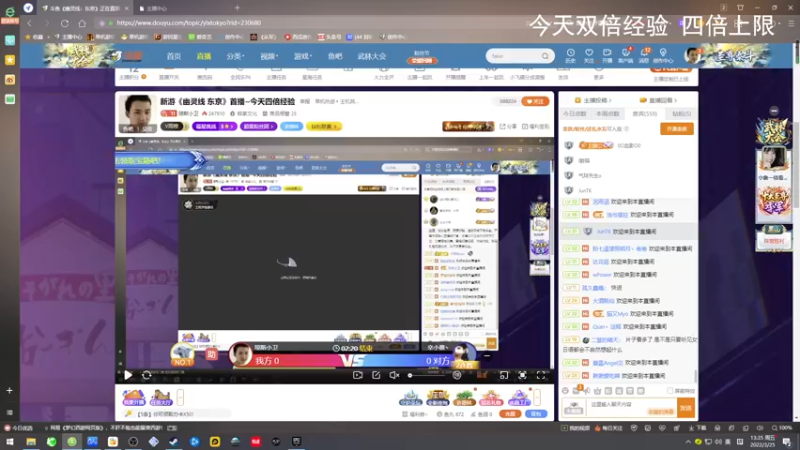This screenshot has height=450, width=800.
Task: Click the browser address bar URL
Action: point(189,23)
